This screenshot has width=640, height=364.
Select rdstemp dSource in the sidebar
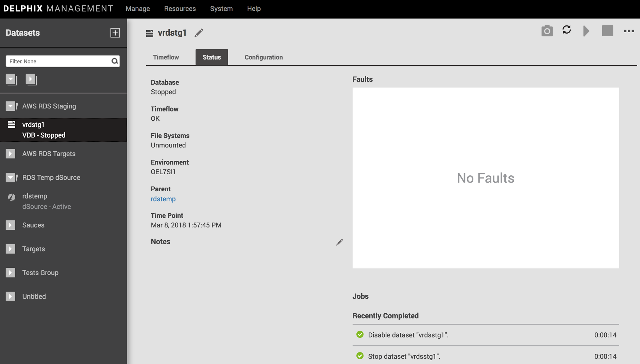[x=64, y=201]
